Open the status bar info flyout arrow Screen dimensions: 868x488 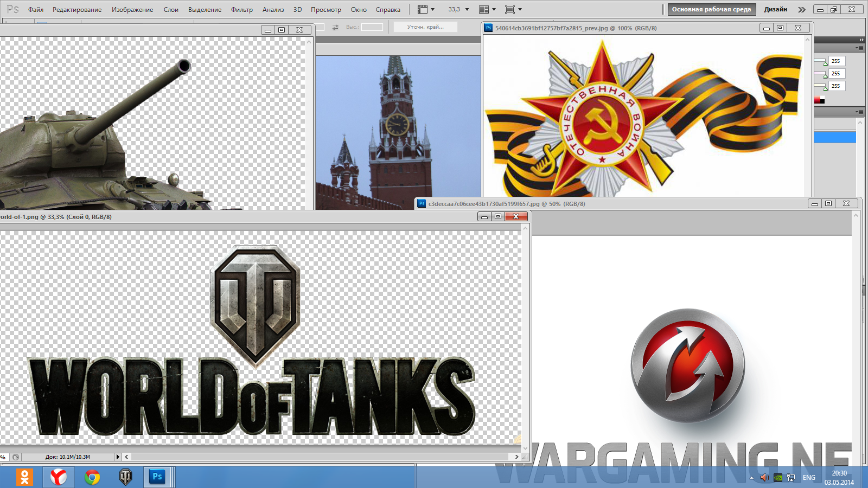point(118,457)
